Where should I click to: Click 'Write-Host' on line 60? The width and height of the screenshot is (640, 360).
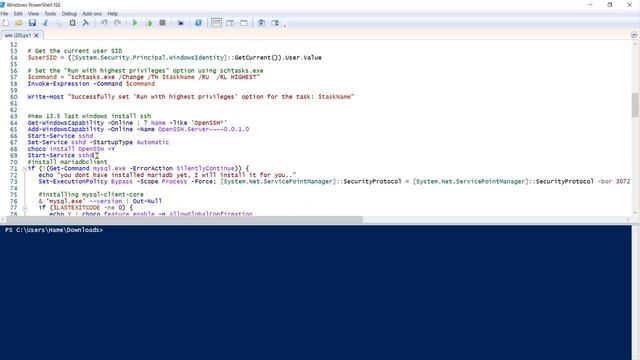46,97
